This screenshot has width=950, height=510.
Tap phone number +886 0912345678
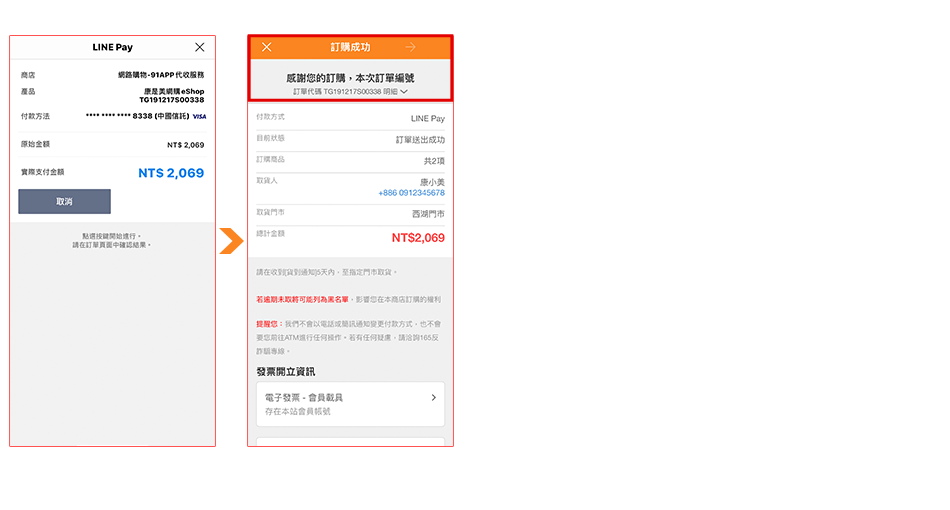411,193
